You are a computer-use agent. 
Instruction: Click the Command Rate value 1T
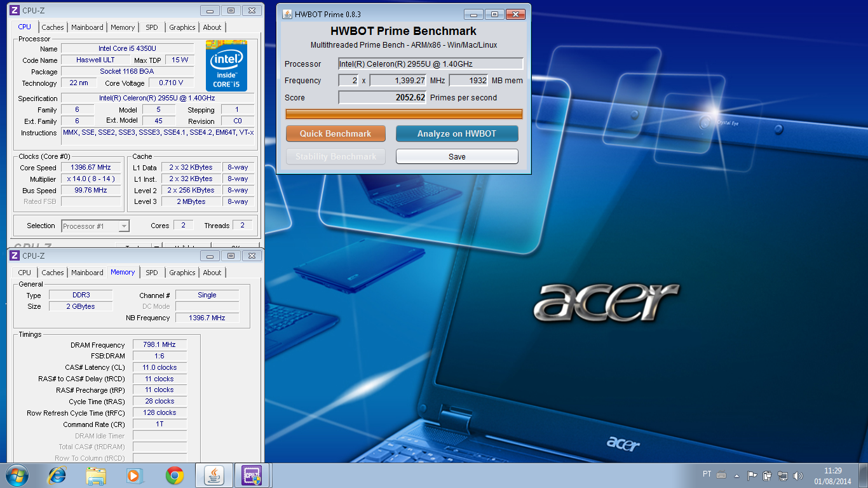[x=159, y=424]
